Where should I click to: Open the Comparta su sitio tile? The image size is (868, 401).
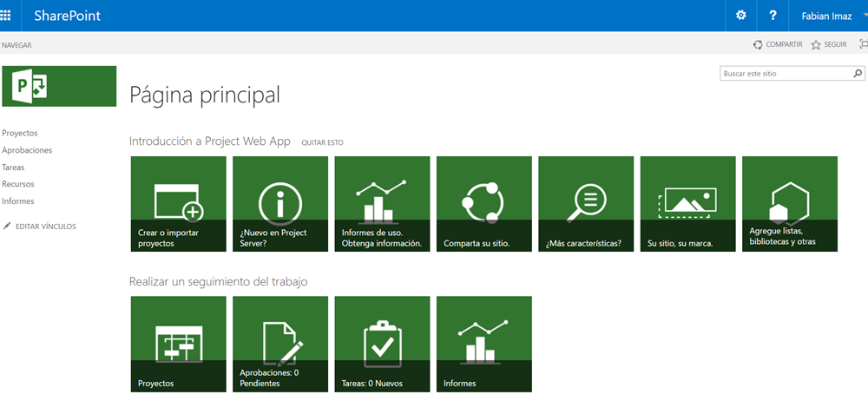484,204
